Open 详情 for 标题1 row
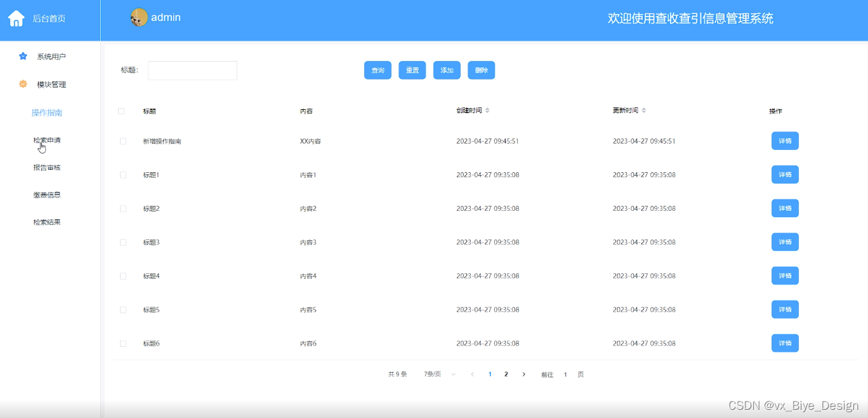Image resolution: width=868 pixels, height=418 pixels. point(785,175)
